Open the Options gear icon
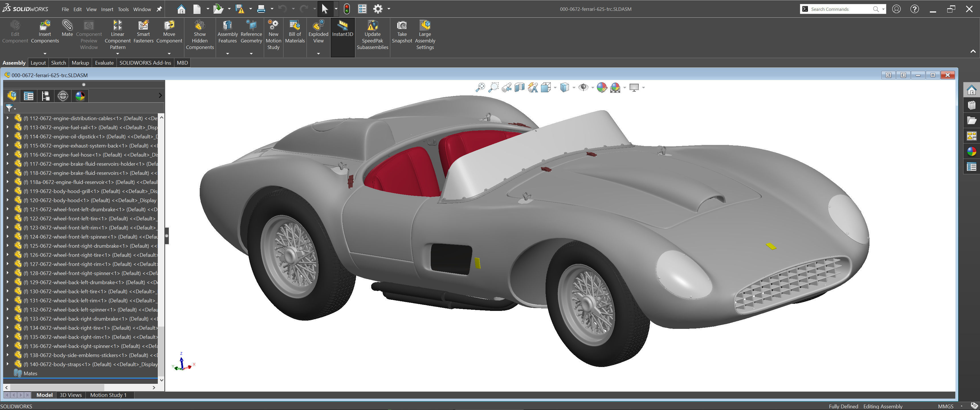 pyautogui.click(x=377, y=9)
